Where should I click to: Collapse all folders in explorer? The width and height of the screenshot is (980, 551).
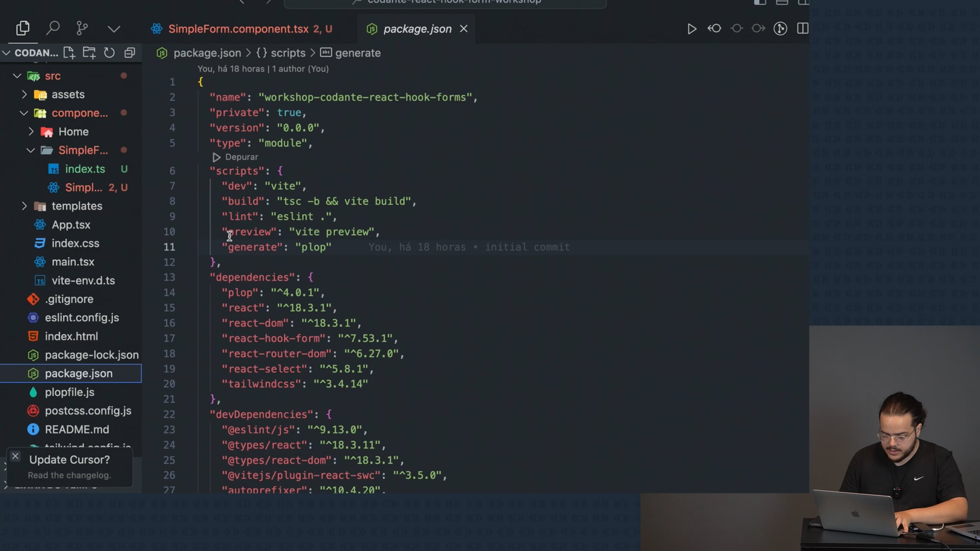coord(130,53)
